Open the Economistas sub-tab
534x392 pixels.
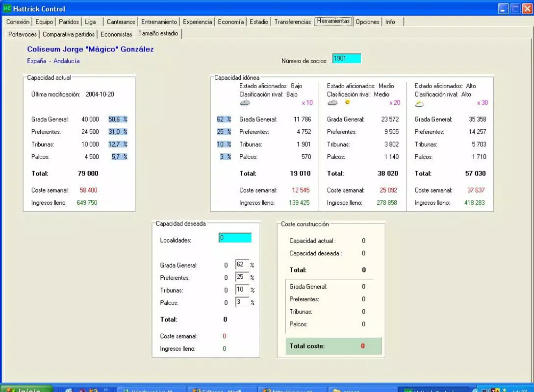(x=116, y=34)
